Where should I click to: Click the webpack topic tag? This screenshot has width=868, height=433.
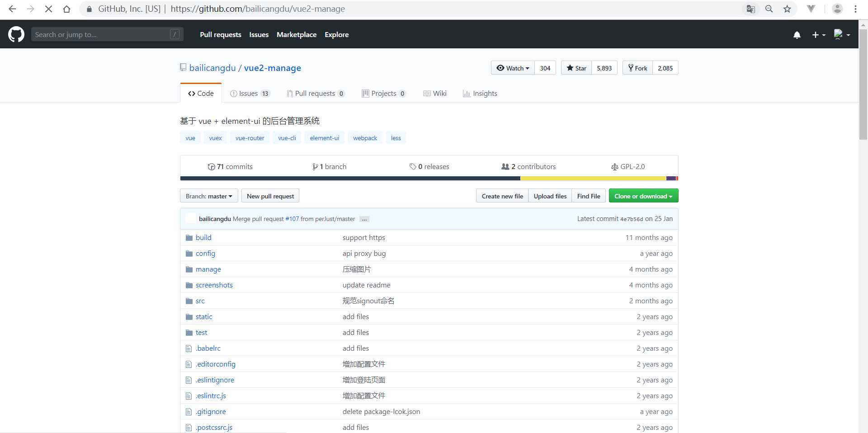pos(365,138)
